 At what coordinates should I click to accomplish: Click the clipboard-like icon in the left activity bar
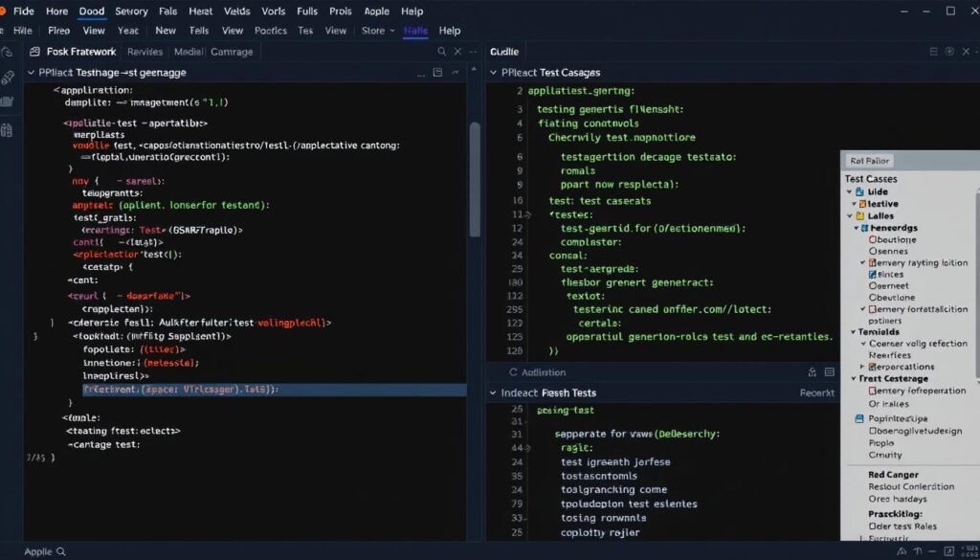coord(7,130)
